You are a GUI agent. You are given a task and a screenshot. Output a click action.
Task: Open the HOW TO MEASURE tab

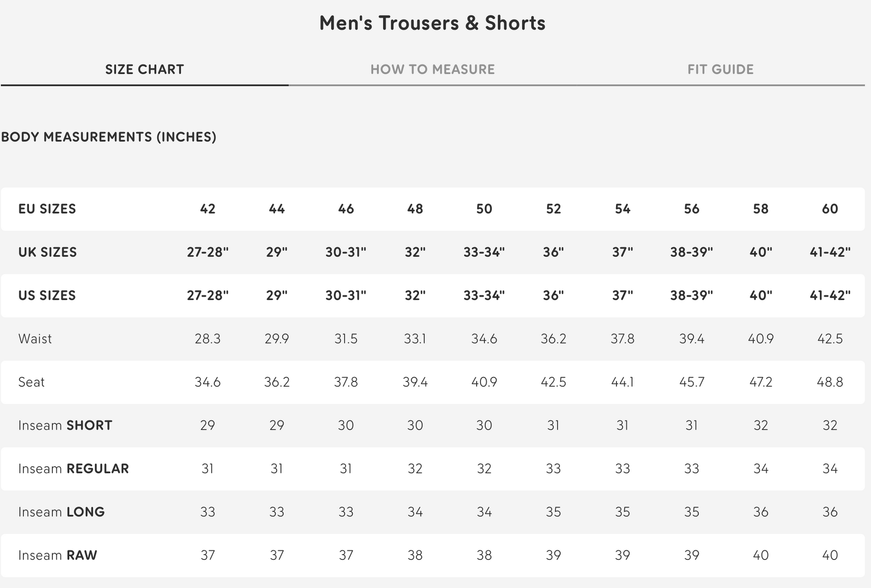click(x=432, y=69)
